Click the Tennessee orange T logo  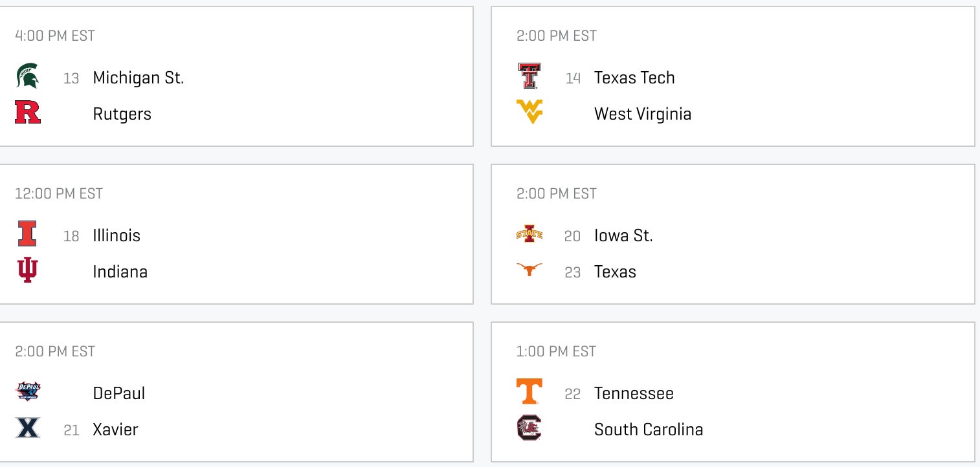pos(529,392)
